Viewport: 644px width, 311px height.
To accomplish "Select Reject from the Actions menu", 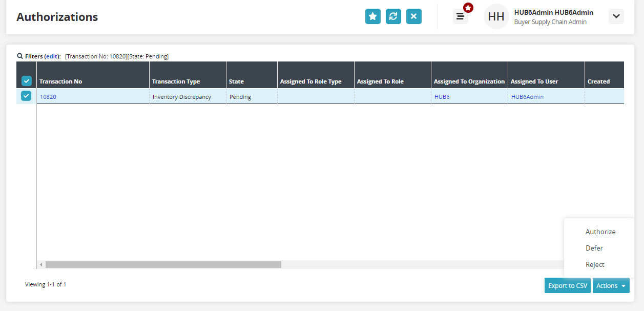I will coord(595,264).
